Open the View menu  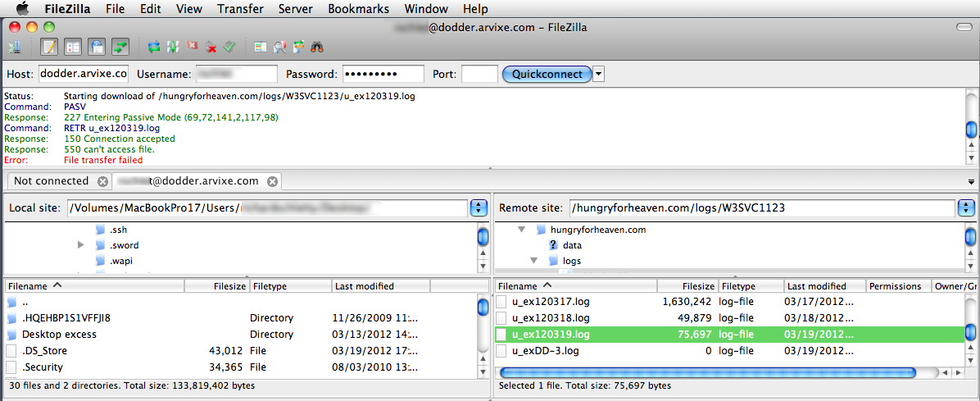point(188,9)
